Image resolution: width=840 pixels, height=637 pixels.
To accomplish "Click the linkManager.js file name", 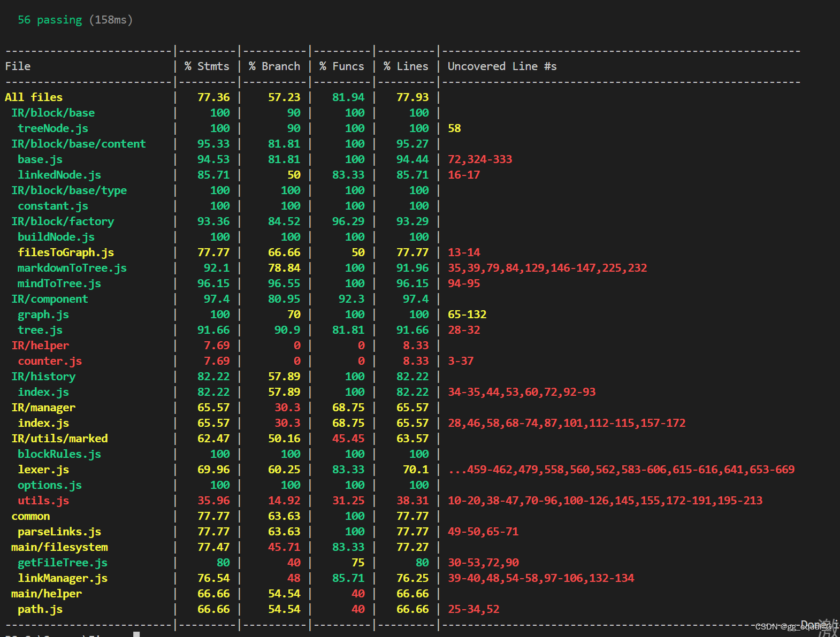I will coord(63,578).
